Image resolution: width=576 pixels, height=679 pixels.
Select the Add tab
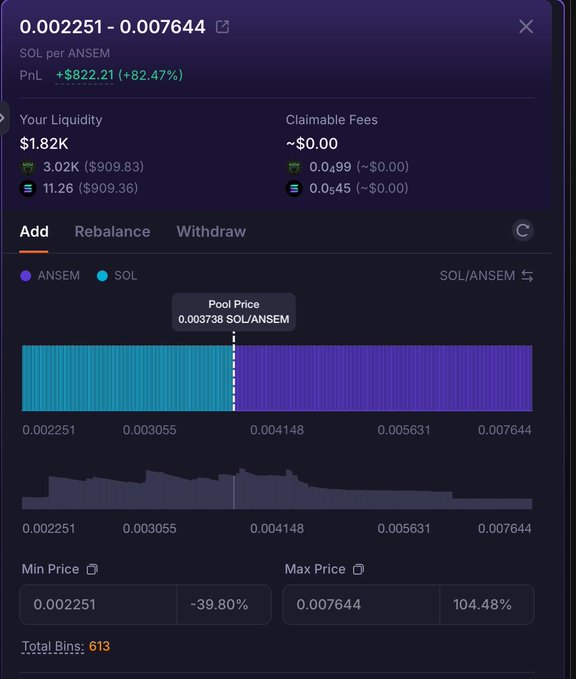[x=34, y=232]
